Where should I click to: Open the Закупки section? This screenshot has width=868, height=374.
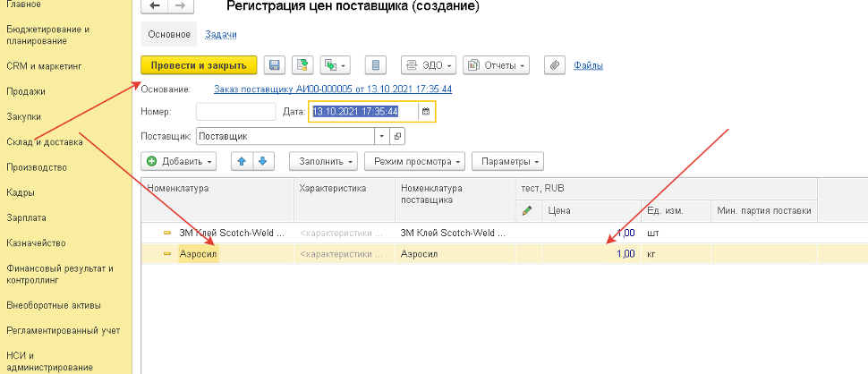tap(23, 116)
